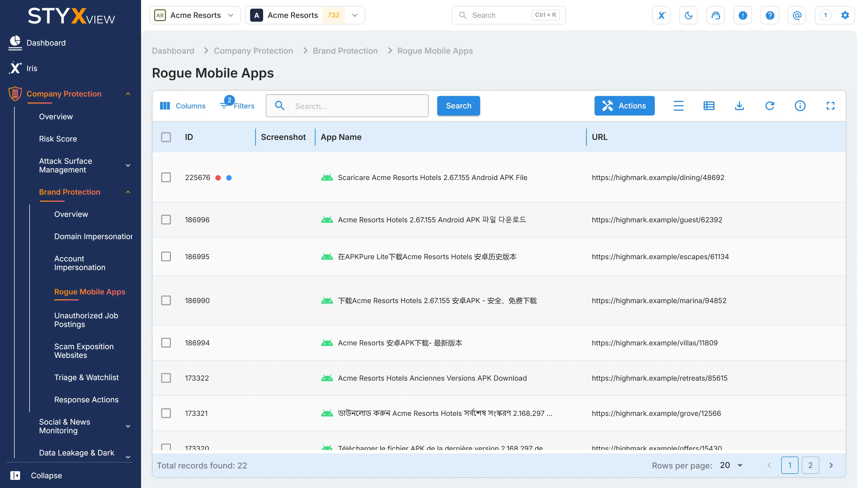Change rows per page dropdown
This screenshot has width=868, height=488.
click(731, 465)
